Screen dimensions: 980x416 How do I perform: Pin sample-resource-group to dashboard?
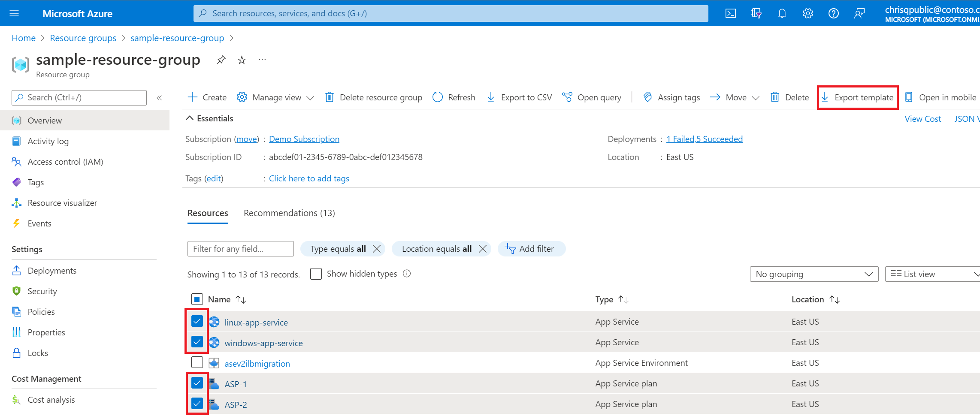pyautogui.click(x=221, y=60)
